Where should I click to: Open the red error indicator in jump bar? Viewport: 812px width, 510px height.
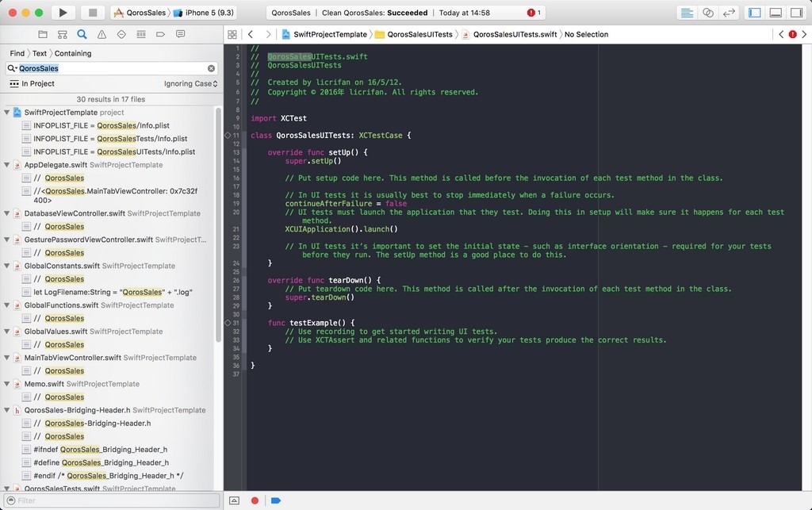click(793, 34)
